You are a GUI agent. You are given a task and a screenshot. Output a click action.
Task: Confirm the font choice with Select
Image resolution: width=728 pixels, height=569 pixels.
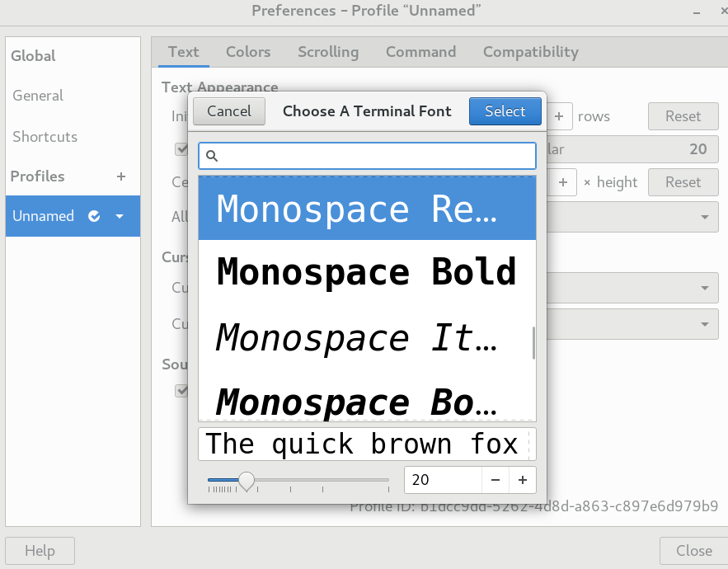click(x=505, y=111)
